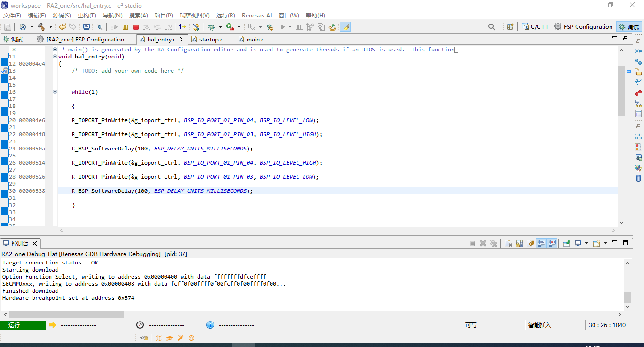Screen dimensions: 644x347
Task: Collapse the while(1) block fold marker
Action: tap(55, 92)
